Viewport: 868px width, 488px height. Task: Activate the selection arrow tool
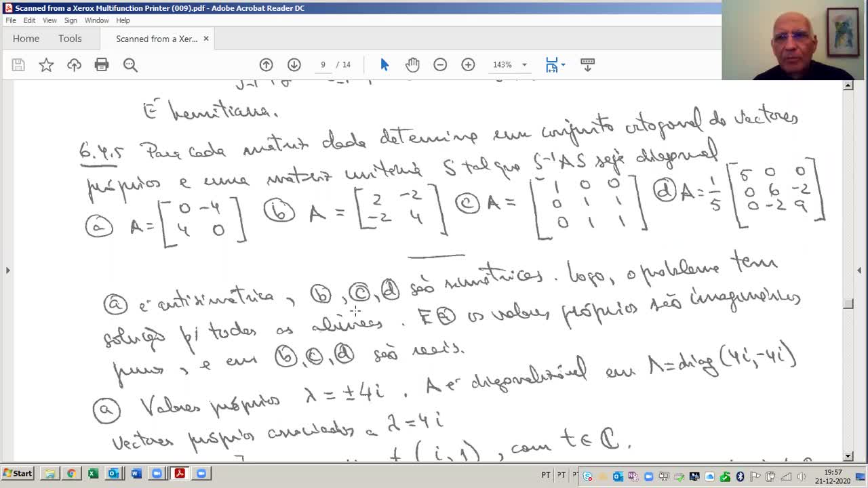click(x=384, y=64)
